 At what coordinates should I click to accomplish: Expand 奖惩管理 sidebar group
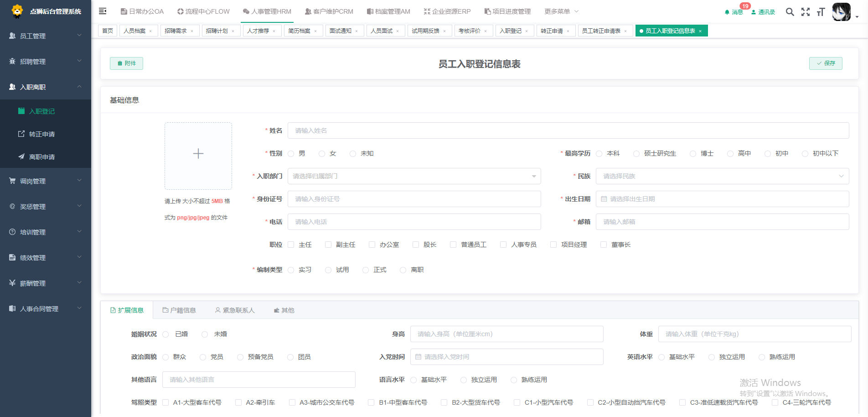click(46, 206)
